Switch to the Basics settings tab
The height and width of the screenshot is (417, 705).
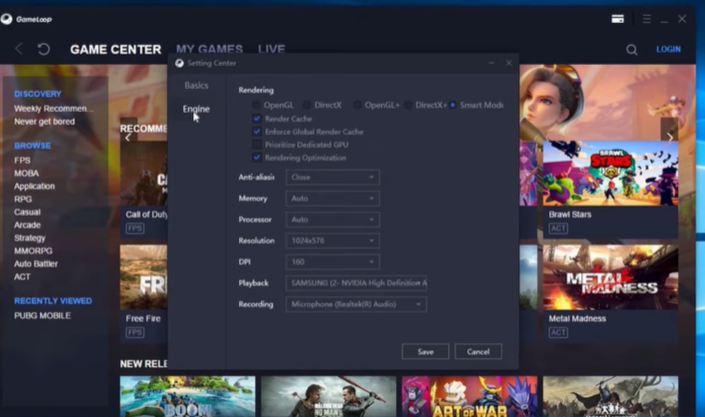point(196,86)
